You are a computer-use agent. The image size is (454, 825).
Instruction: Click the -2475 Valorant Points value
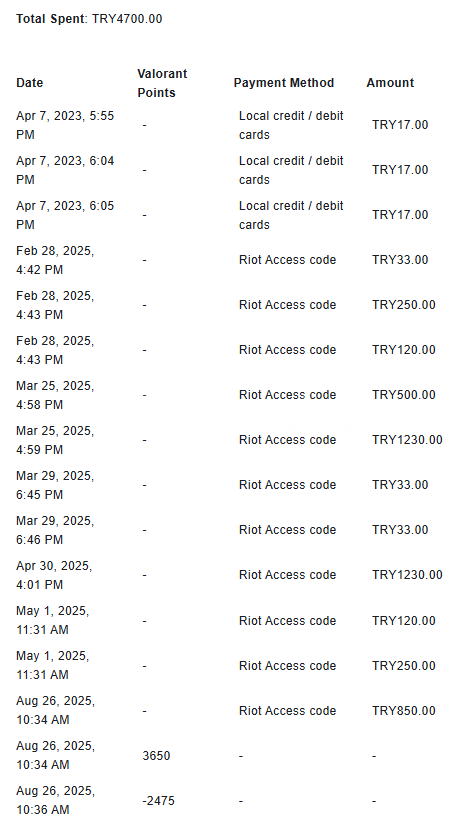coord(158,801)
